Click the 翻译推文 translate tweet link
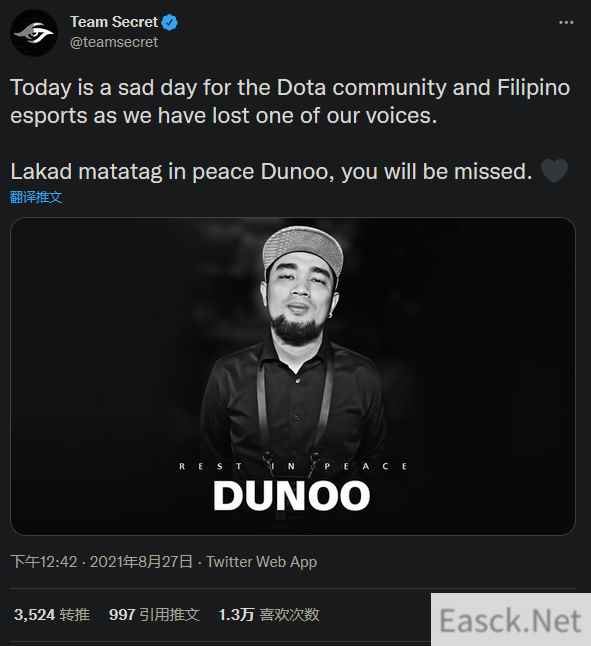This screenshot has width=591, height=646. 36,197
